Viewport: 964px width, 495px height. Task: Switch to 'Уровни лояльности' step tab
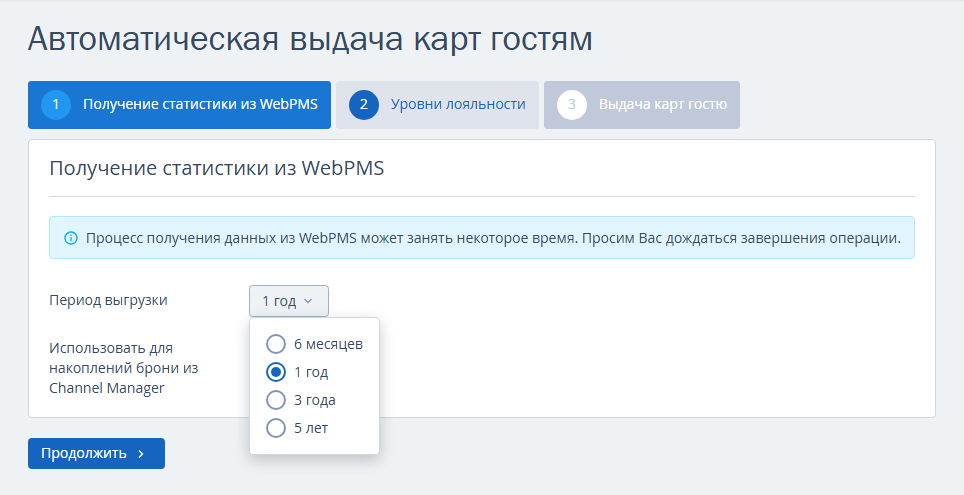tap(437, 105)
